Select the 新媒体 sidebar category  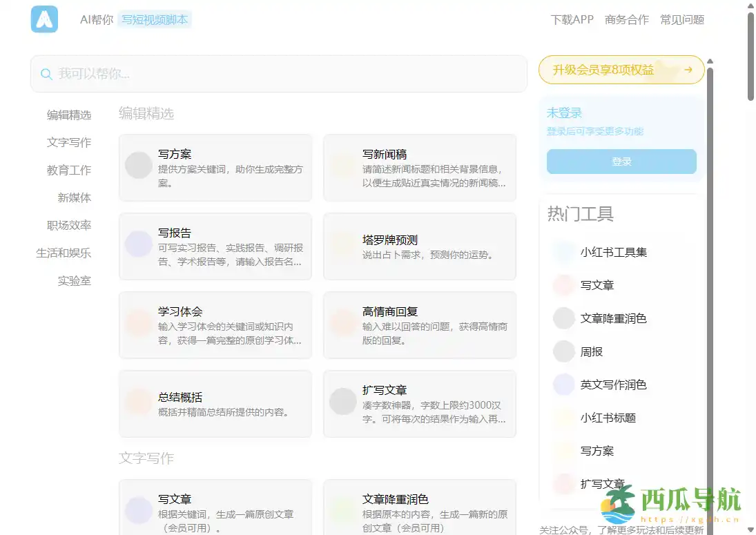point(75,197)
